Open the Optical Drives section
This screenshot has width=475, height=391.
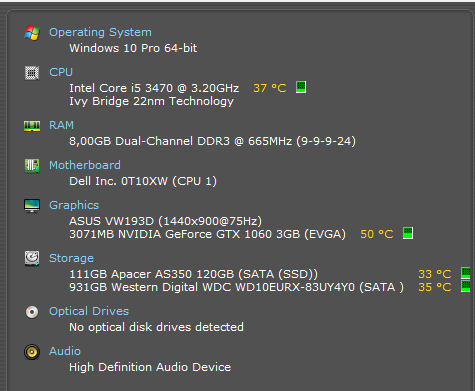[89, 311]
